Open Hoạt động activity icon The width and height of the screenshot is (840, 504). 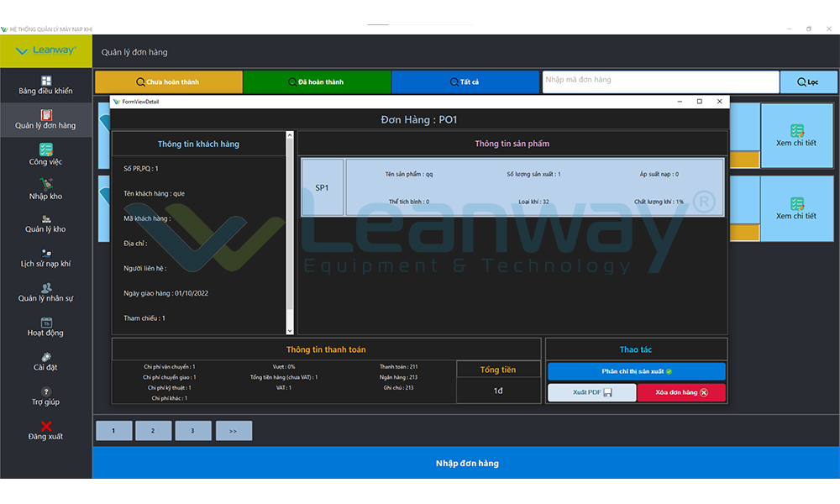(46, 323)
